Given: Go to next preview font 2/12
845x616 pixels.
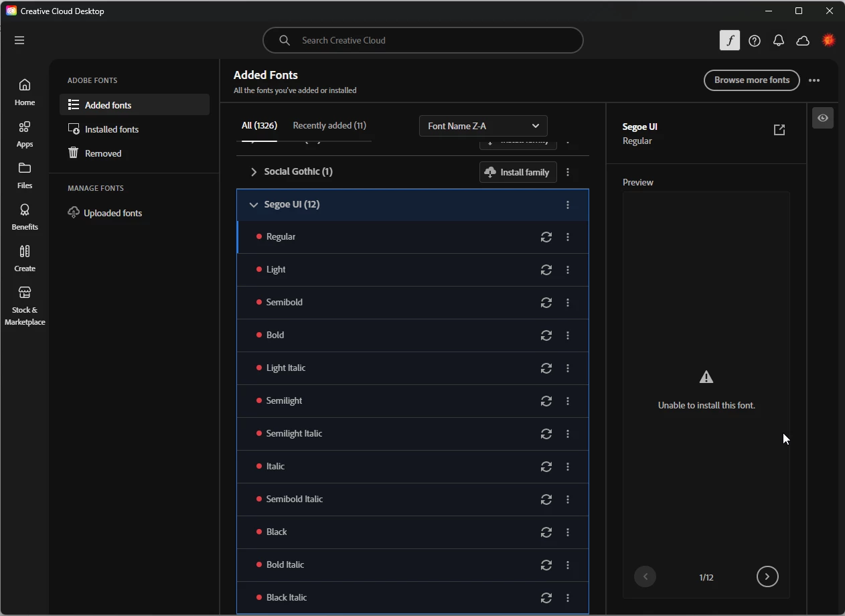Looking at the screenshot, I should pyautogui.click(x=767, y=576).
